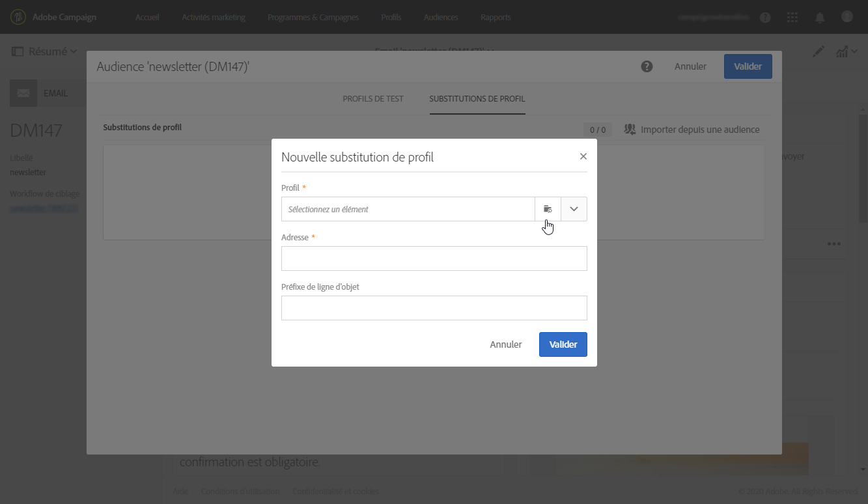Open the reports chart icon dropdown
The width and height of the screenshot is (868, 504).
click(846, 51)
